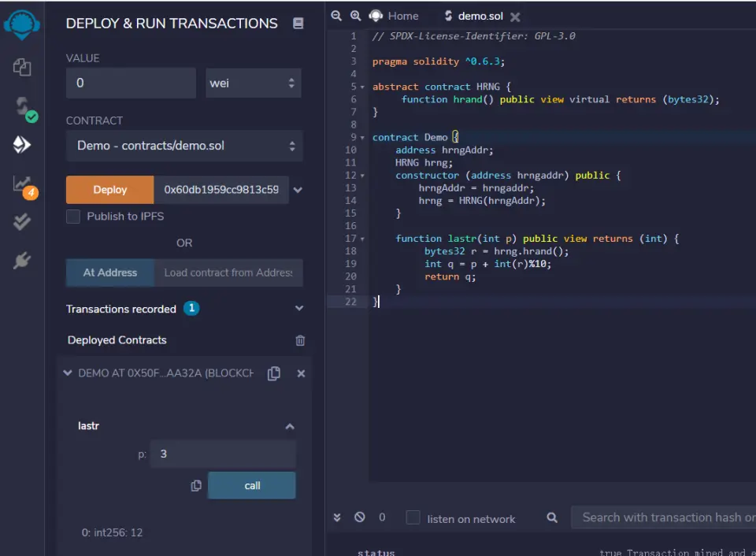756x556 pixels.
Task: Click the lastr call button
Action: [252, 485]
